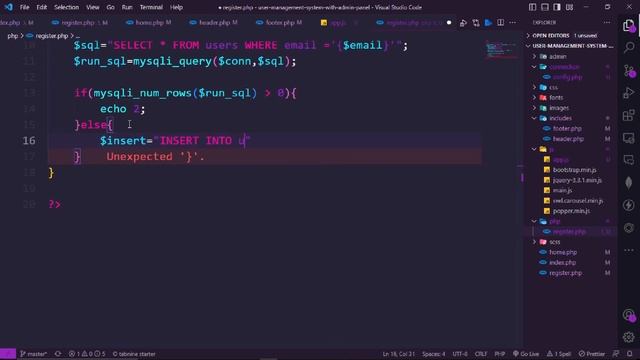The height and width of the screenshot is (360, 640).
Task: Open the Help menu
Action: [x=176, y=7]
